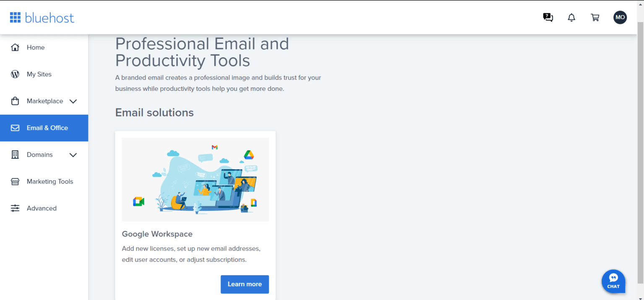The height and width of the screenshot is (300, 644).
Task: Click the Google Meet icon in the illustration
Action: pyautogui.click(x=139, y=202)
